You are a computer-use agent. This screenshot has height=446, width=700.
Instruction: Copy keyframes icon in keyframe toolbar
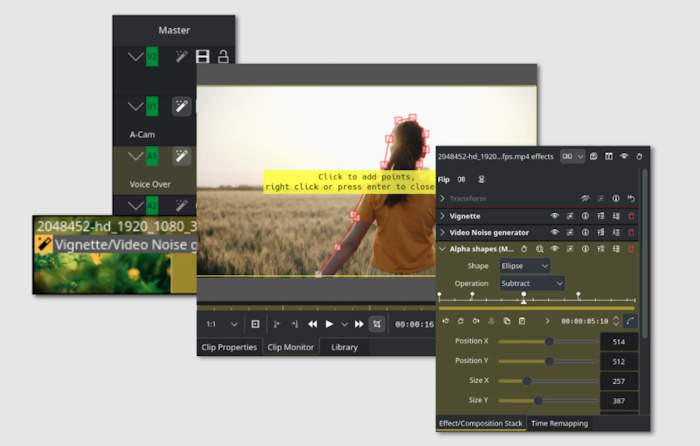(507, 321)
